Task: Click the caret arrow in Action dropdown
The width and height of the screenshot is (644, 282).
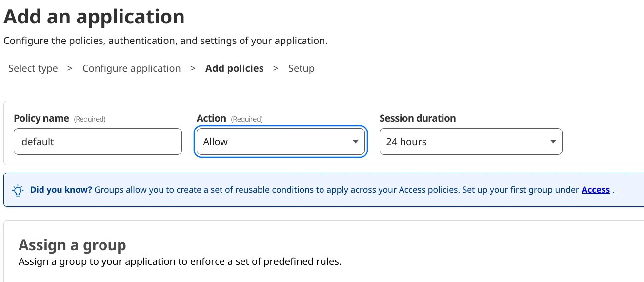Action: click(356, 142)
